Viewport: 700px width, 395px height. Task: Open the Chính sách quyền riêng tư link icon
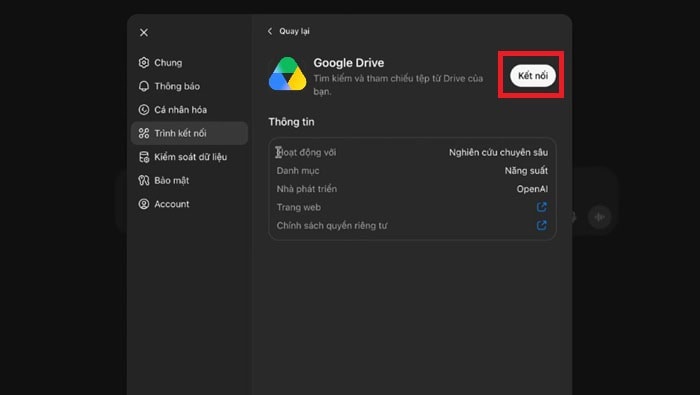pos(542,225)
